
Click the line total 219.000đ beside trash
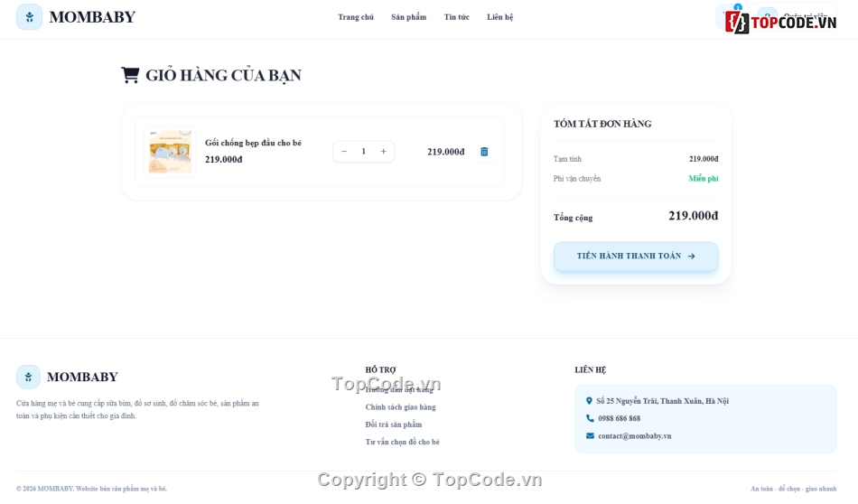click(x=445, y=152)
